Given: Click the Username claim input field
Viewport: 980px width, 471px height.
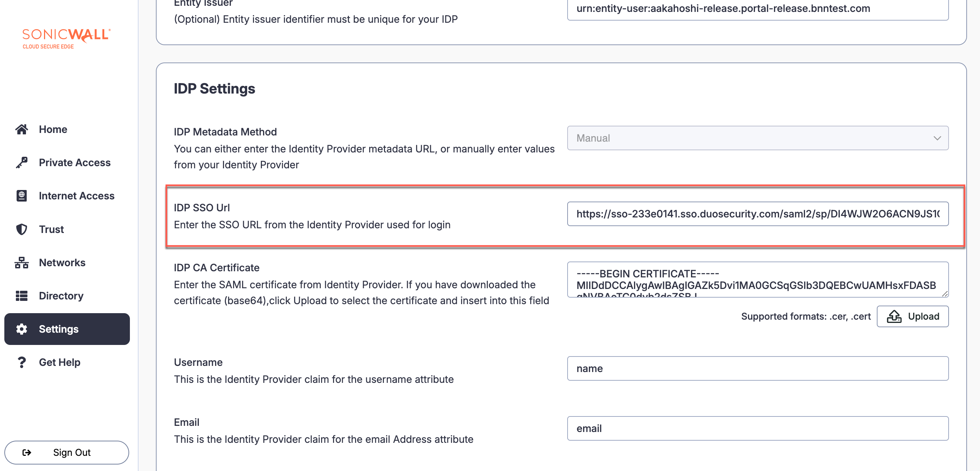Looking at the screenshot, I should tap(757, 368).
